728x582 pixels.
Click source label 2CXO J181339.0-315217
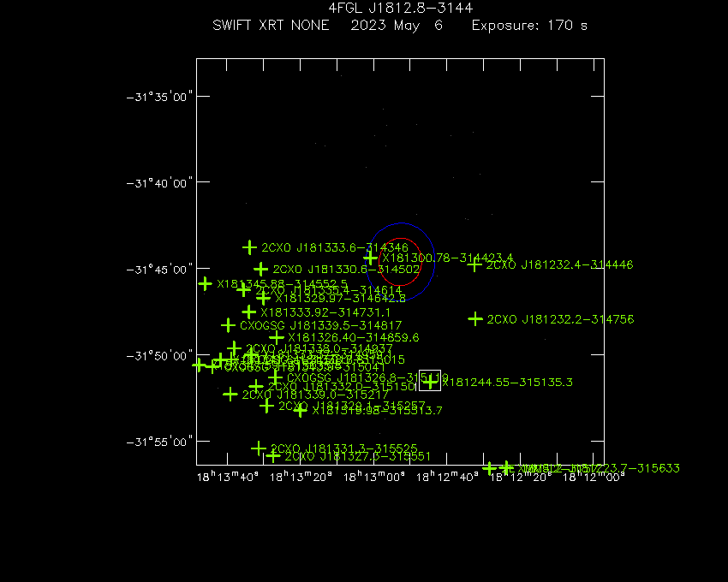(315, 395)
